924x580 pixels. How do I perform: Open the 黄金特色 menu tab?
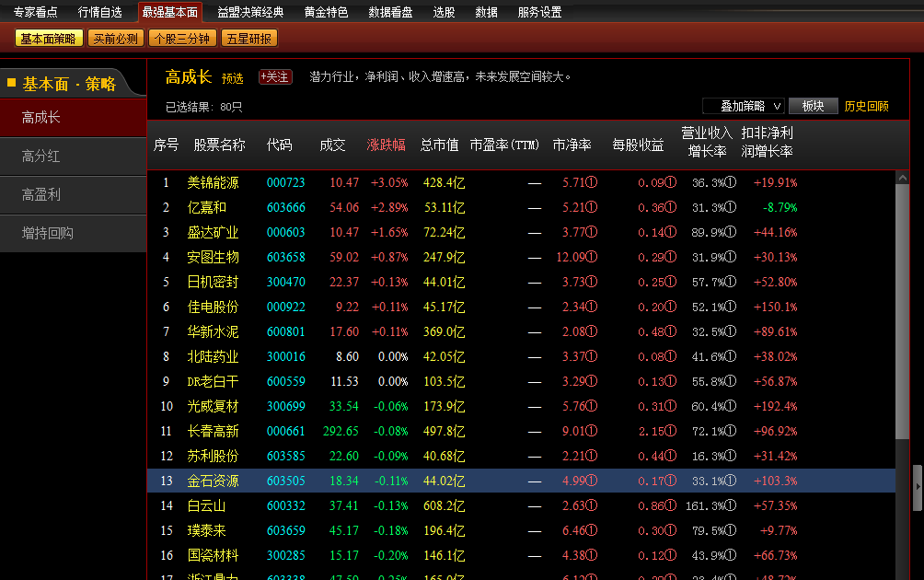[326, 12]
